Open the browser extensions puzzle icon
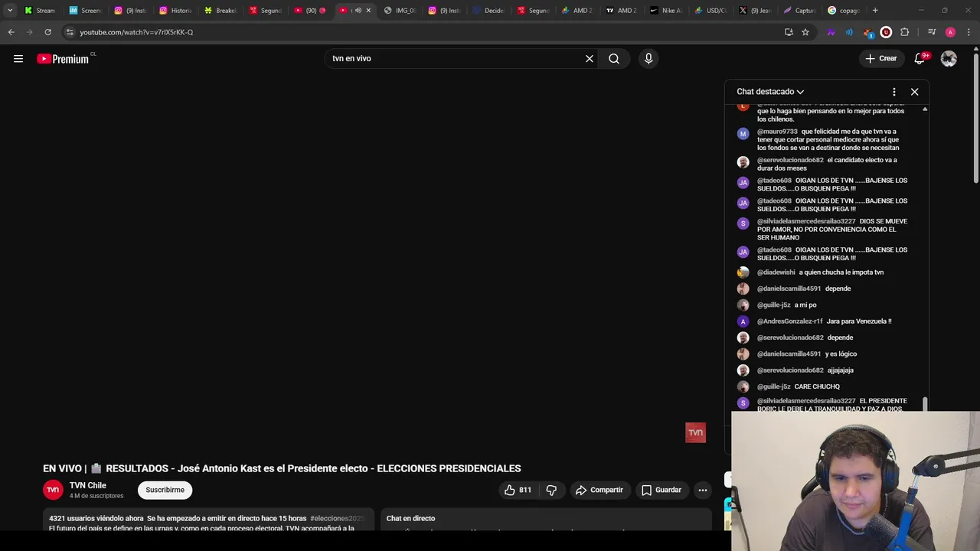Viewport: 980px width, 551px height. coord(905,32)
